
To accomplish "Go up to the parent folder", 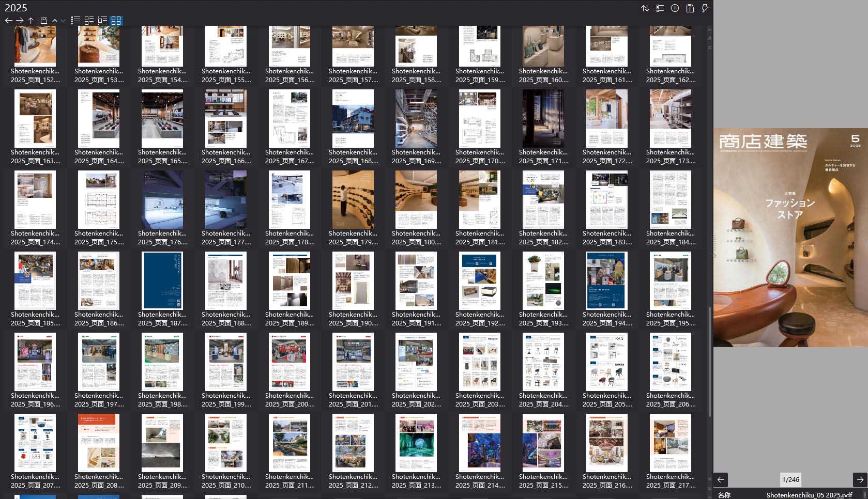I will point(31,21).
